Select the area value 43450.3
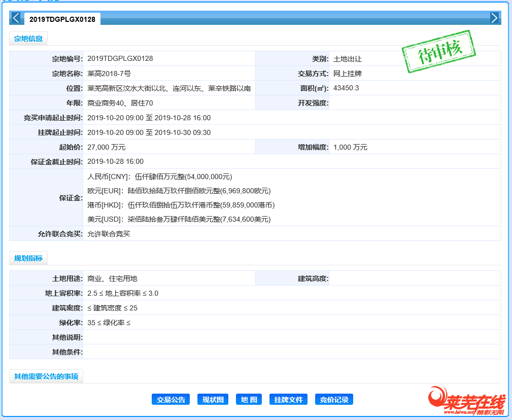 346,88
